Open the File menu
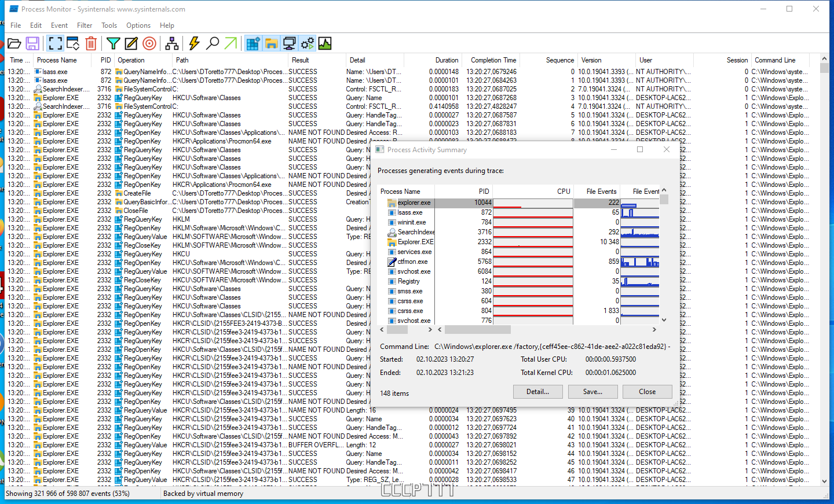Image resolution: width=834 pixels, height=504 pixels. coord(16,25)
